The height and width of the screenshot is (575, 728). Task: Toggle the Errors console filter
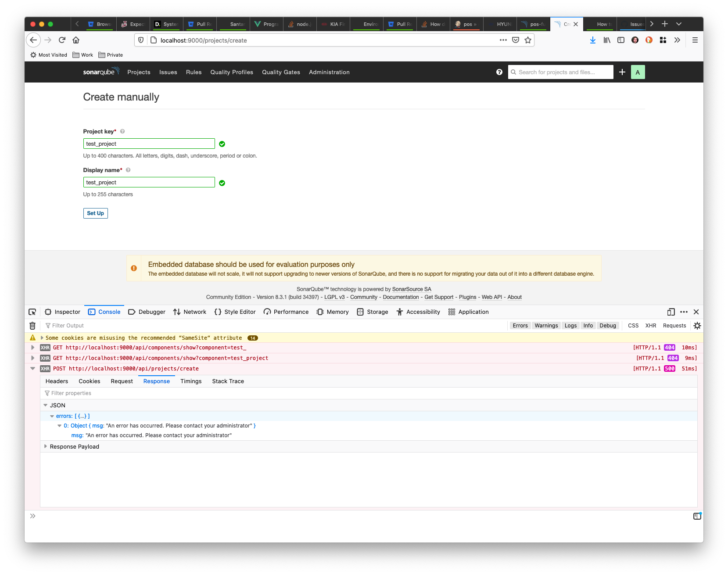[520, 326]
